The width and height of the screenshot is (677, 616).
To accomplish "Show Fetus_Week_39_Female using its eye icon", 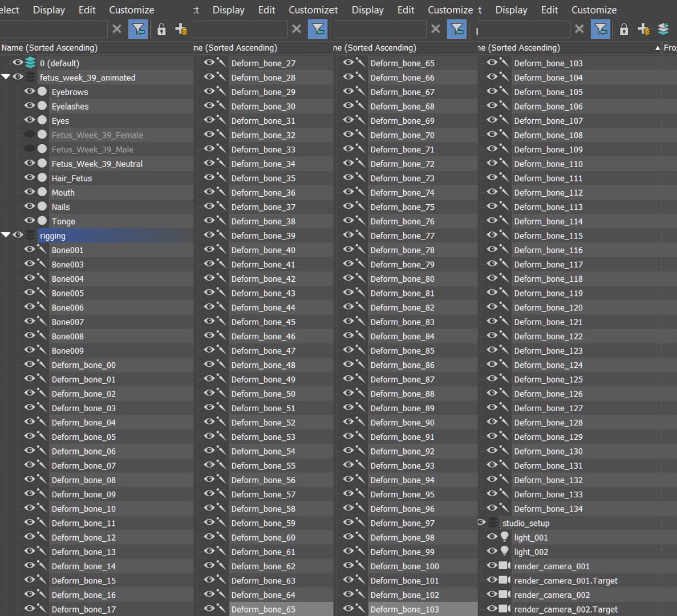I will pos(29,134).
